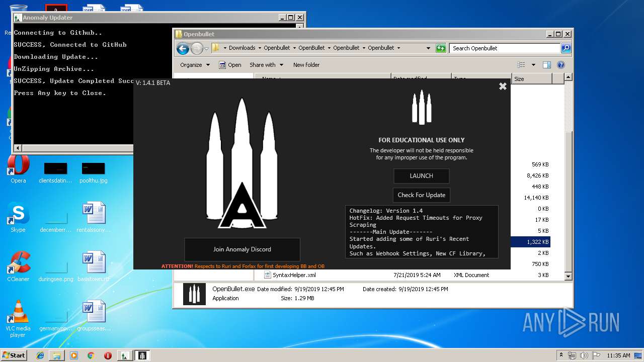Open VLC media player desktop shortcut
This screenshot has width=644, height=362.
(x=18, y=319)
